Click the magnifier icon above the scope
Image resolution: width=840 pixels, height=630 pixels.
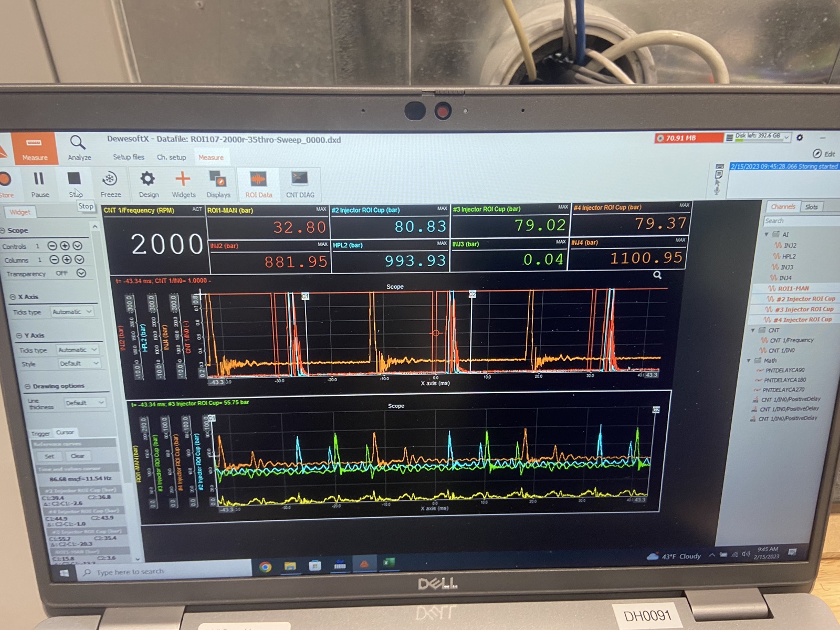pyautogui.click(x=657, y=275)
